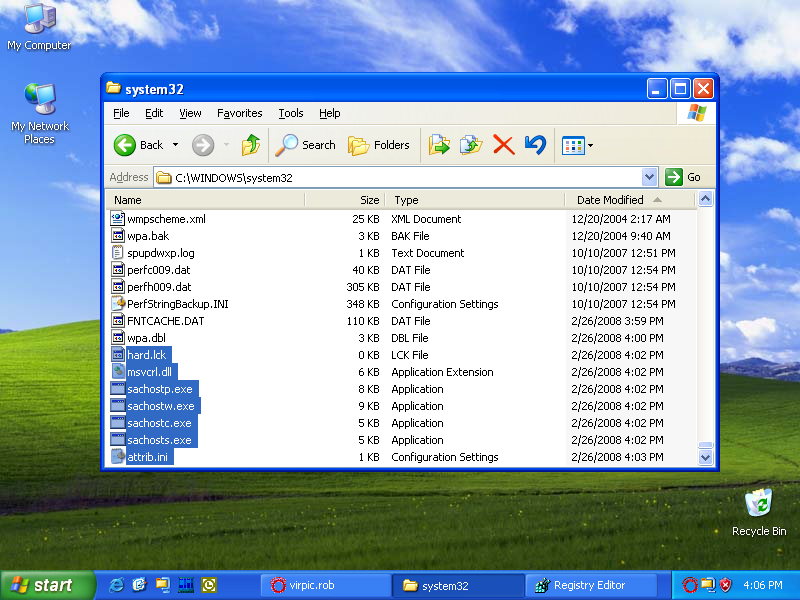
Task: Select spupdwxp.log file
Action: [x=160, y=253]
